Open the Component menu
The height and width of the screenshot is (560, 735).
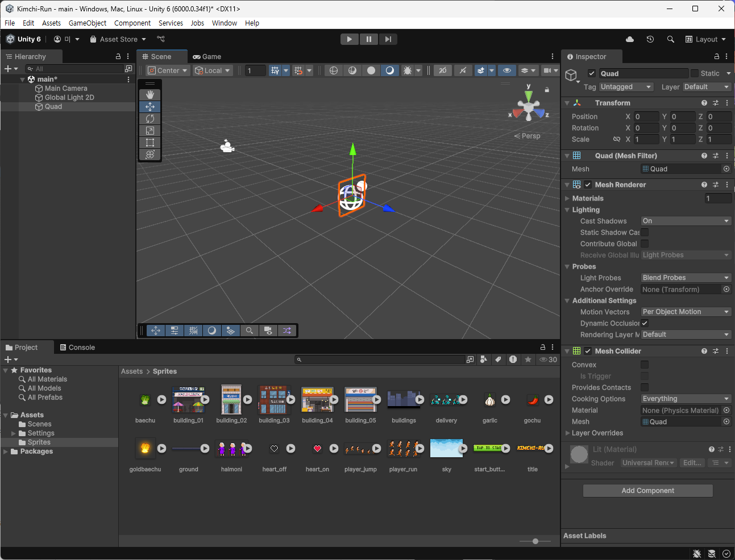[x=132, y=23]
